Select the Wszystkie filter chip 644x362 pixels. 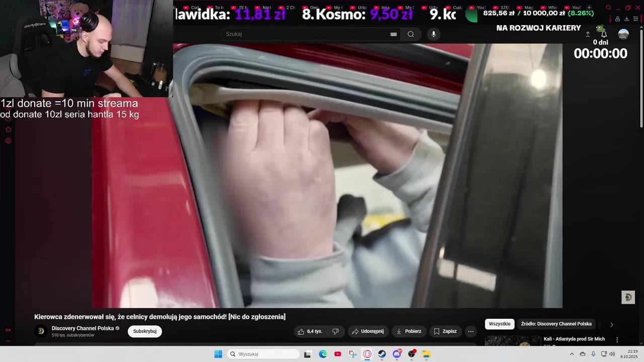click(x=500, y=324)
